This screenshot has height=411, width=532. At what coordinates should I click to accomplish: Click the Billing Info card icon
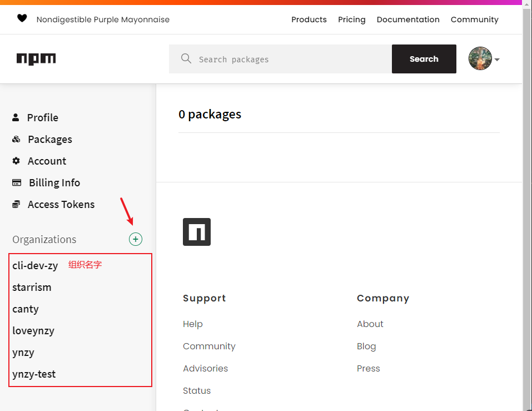[17, 182]
